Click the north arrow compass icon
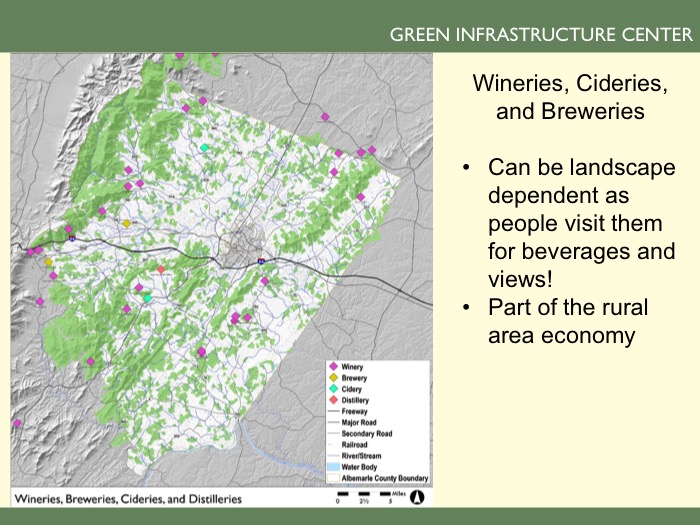Image resolution: width=700 pixels, height=525 pixels. pyautogui.click(x=419, y=497)
